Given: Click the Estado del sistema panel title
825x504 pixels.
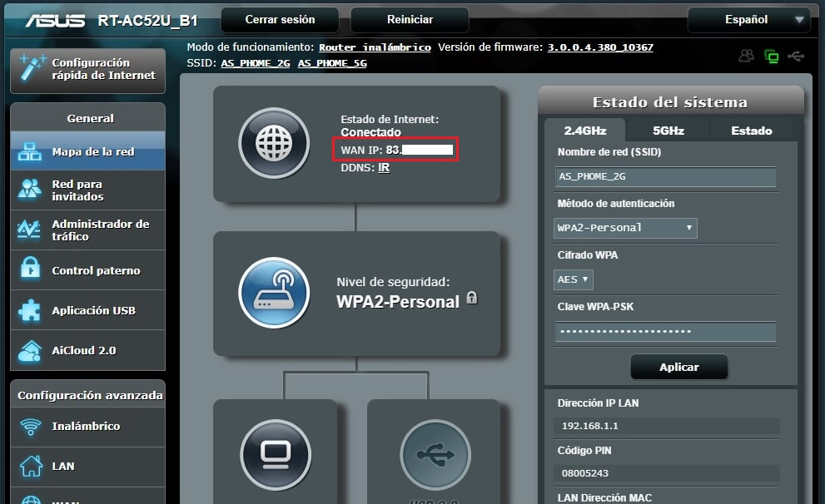Looking at the screenshot, I should pyautogui.click(x=670, y=102).
